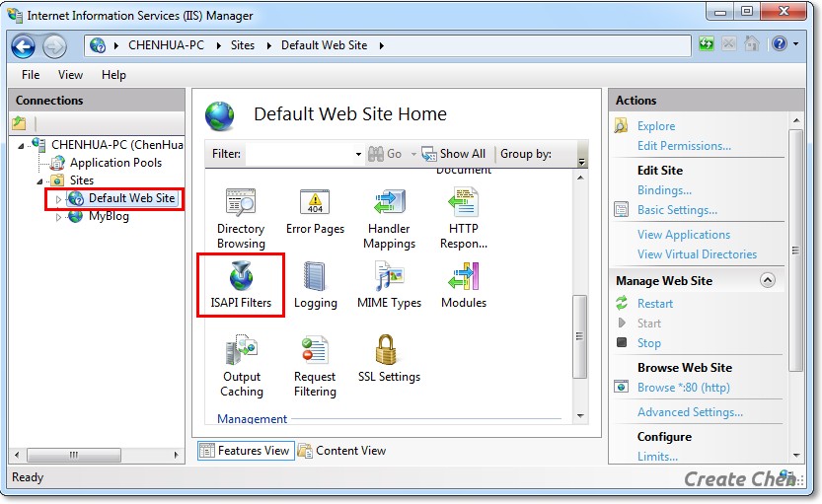The width and height of the screenshot is (822, 504).
Task: Click the Restart link
Action: click(655, 304)
